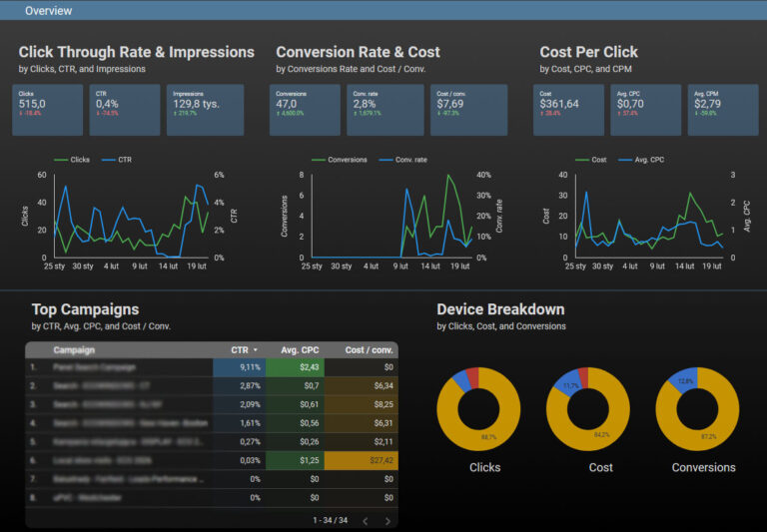The width and height of the screenshot is (767, 532).
Task: Select the Cost / conv. scorecard $7,69
Action: point(468,110)
